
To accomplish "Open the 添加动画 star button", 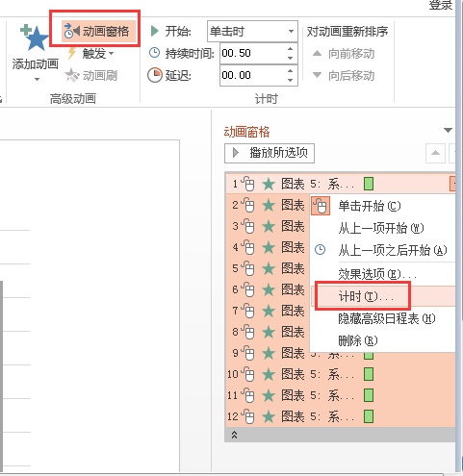I will tap(36, 52).
